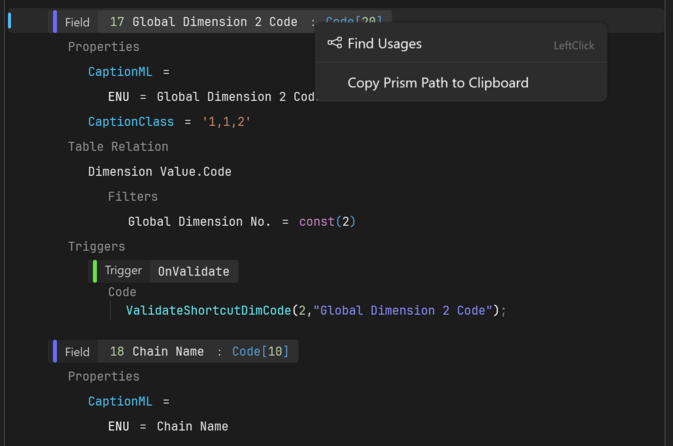Click Dimension Value.Code table relation
This screenshot has height=446, width=673.
click(160, 172)
